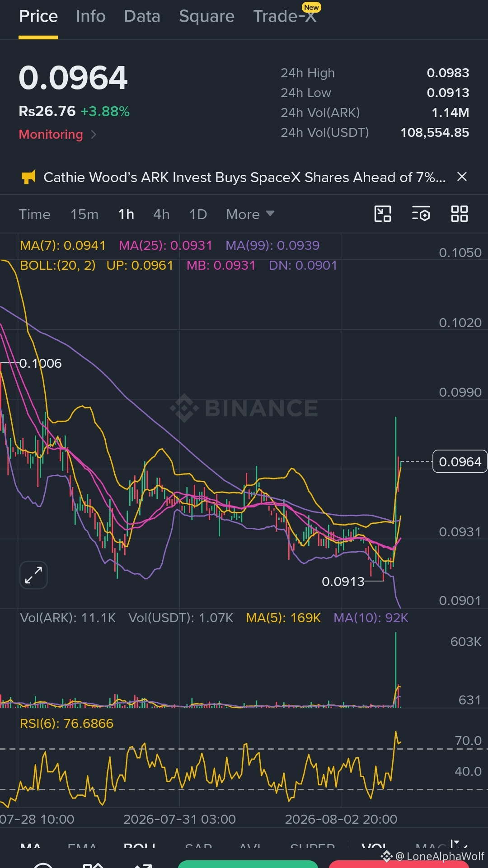Viewport: 488px width, 868px height.
Task: Tap the Vol(ARK): 11.1K label
Action: tap(68, 618)
